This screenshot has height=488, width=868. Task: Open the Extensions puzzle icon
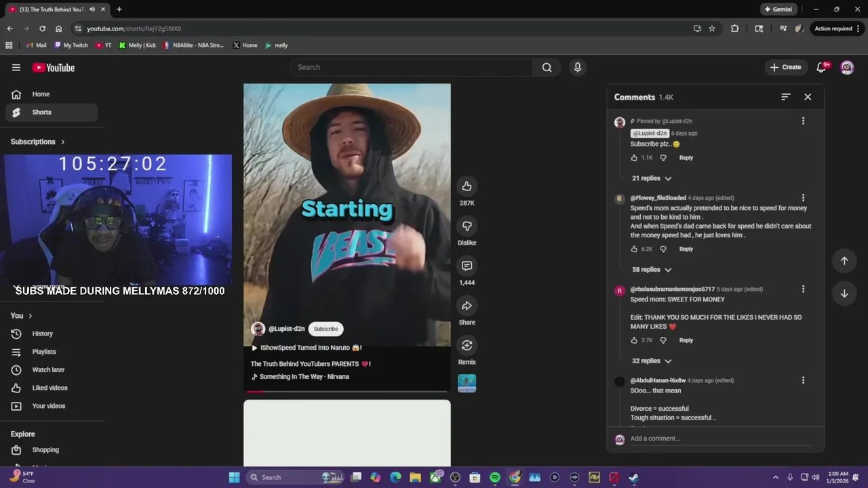(x=734, y=28)
